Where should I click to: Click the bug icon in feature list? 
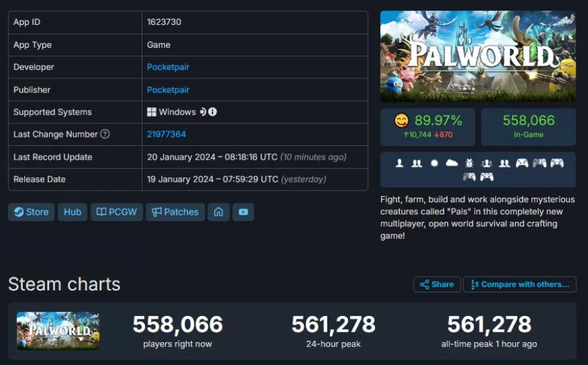[x=469, y=164]
